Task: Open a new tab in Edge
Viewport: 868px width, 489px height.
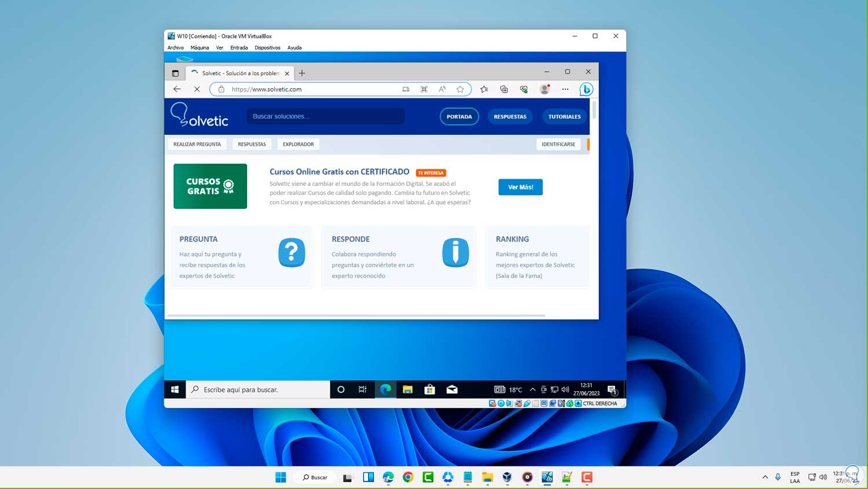Action: (302, 73)
